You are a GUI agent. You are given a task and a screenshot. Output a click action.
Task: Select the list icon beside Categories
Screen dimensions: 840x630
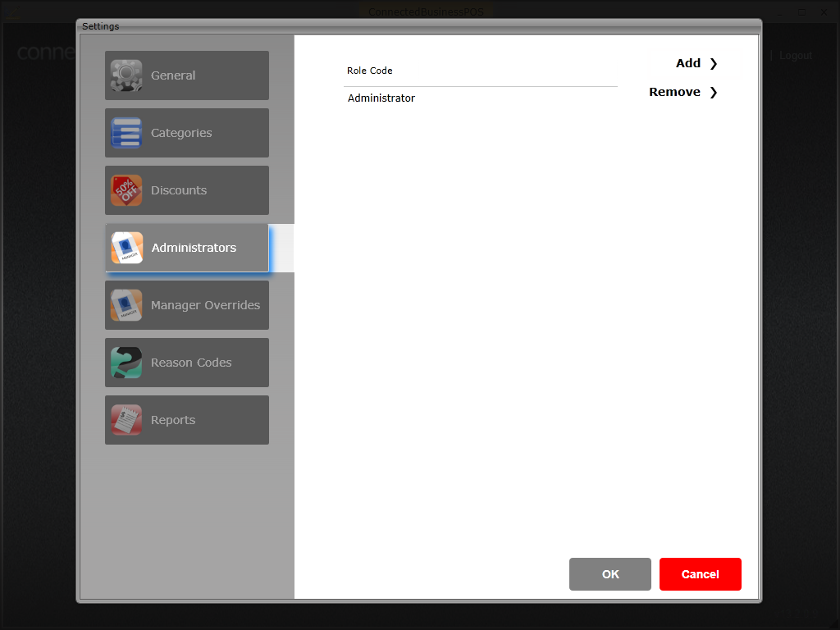click(126, 133)
